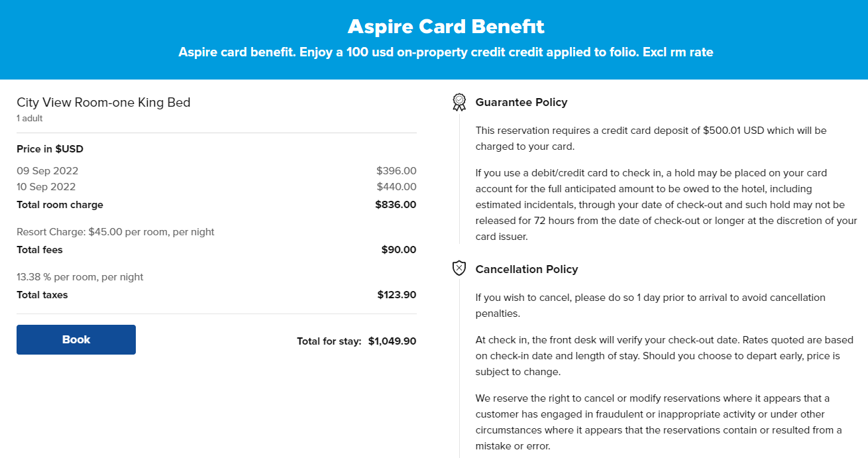Click the Aspire card benefit description subtitle
The width and height of the screenshot is (868, 458).
[446, 52]
